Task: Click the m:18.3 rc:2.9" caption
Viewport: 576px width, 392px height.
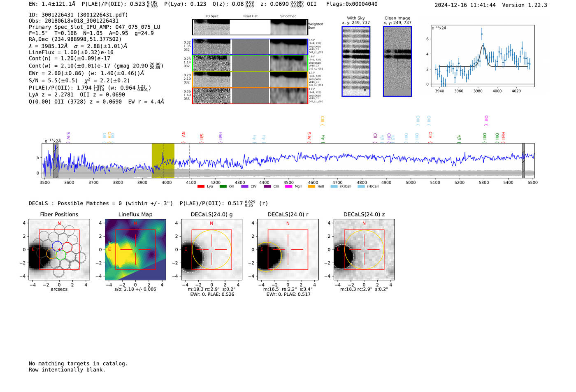Action: (x=364, y=289)
